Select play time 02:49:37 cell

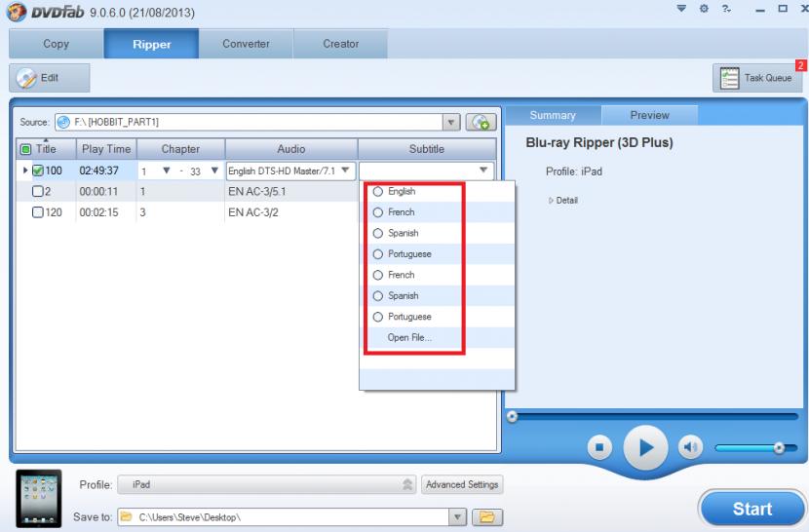(x=99, y=171)
